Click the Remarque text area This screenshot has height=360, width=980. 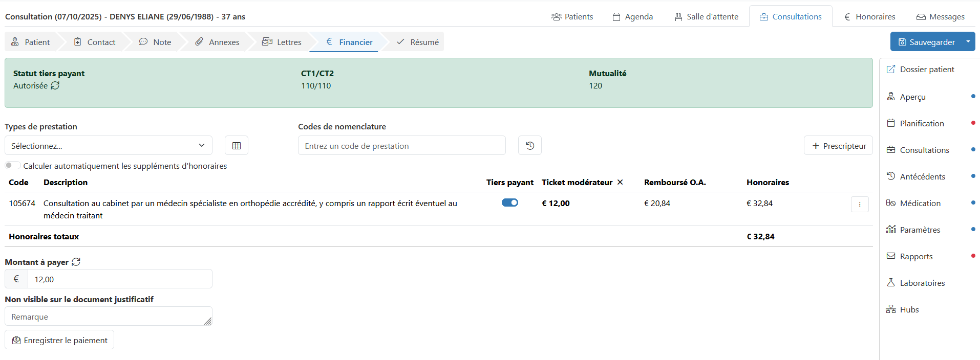(109, 316)
